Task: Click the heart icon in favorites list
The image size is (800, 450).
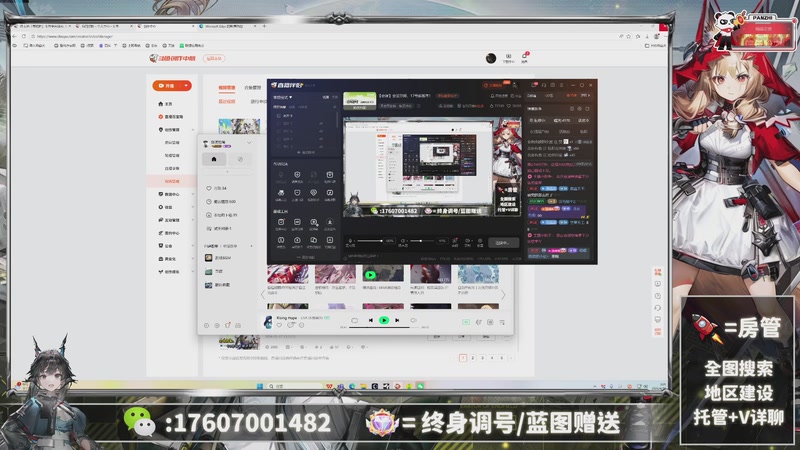Action: [x=208, y=188]
